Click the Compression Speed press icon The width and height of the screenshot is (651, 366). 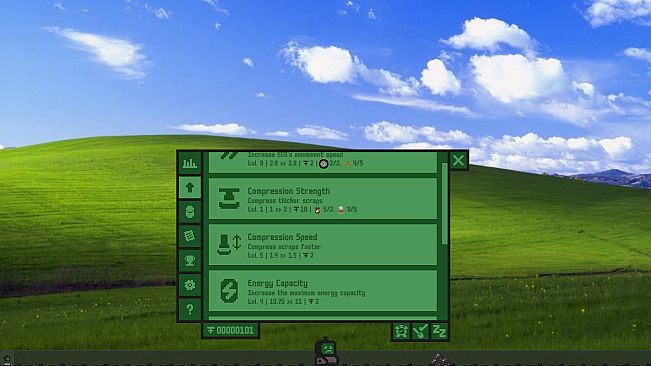tap(229, 244)
